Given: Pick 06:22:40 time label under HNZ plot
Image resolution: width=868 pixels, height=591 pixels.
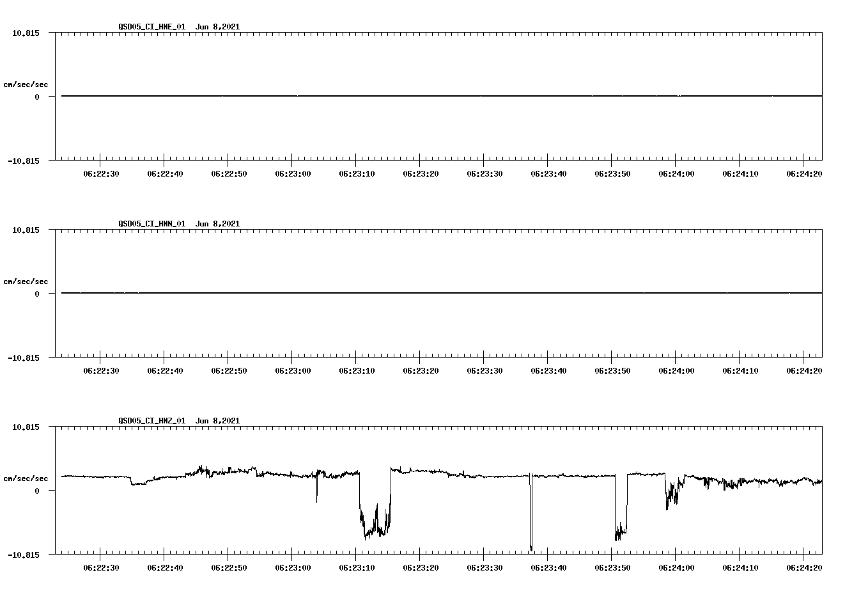Looking at the screenshot, I should (165, 568).
